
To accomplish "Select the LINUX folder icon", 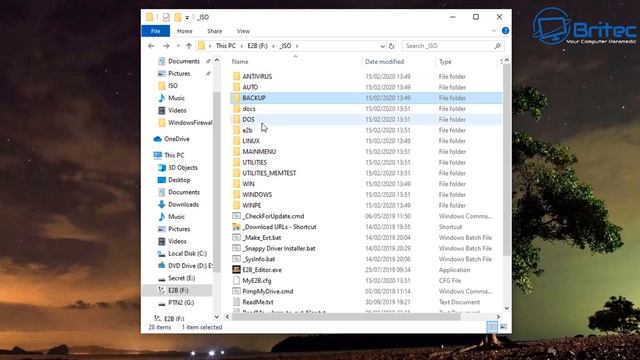I will tap(236, 141).
